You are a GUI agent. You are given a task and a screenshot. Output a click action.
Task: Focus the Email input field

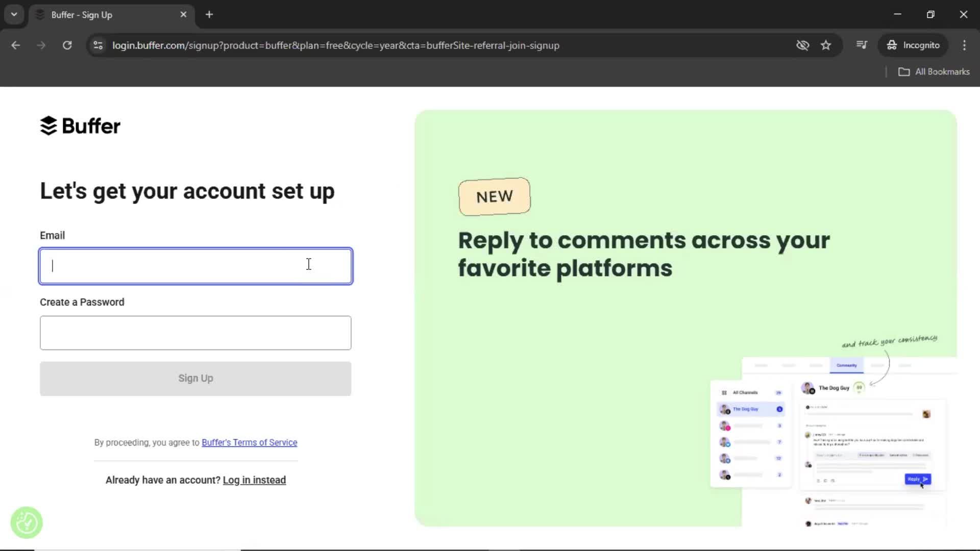click(195, 266)
